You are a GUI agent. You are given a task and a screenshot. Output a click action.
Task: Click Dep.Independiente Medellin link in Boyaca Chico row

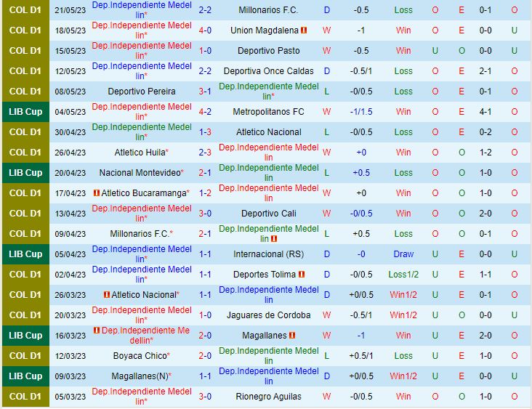pyautogui.click(x=269, y=356)
